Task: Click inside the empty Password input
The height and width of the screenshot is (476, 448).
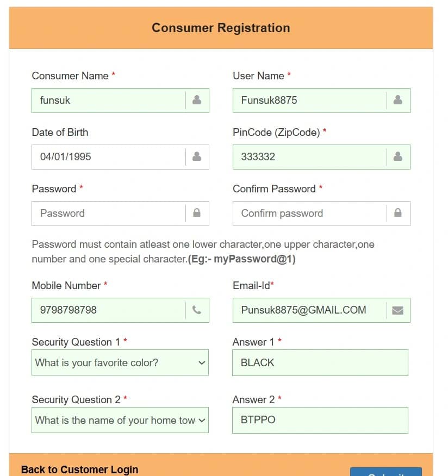Action: pos(109,214)
